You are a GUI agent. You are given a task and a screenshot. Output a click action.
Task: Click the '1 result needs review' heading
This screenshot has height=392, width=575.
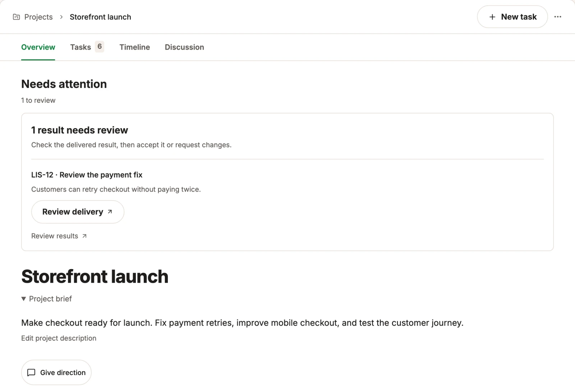(x=79, y=130)
